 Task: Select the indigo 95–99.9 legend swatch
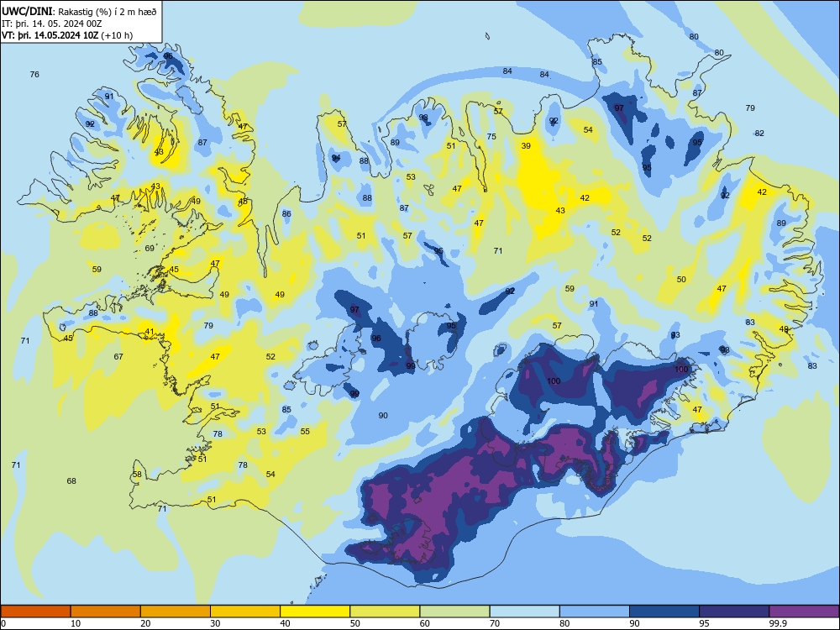coord(734,612)
